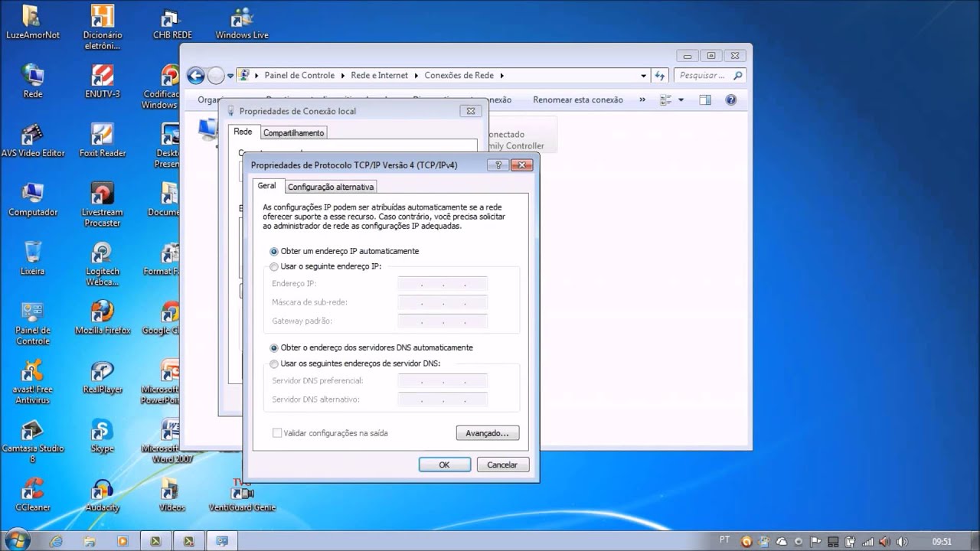The image size is (980, 551).
Task: Select 'Usar o seguinte endereço IP' option
Action: coord(274,266)
